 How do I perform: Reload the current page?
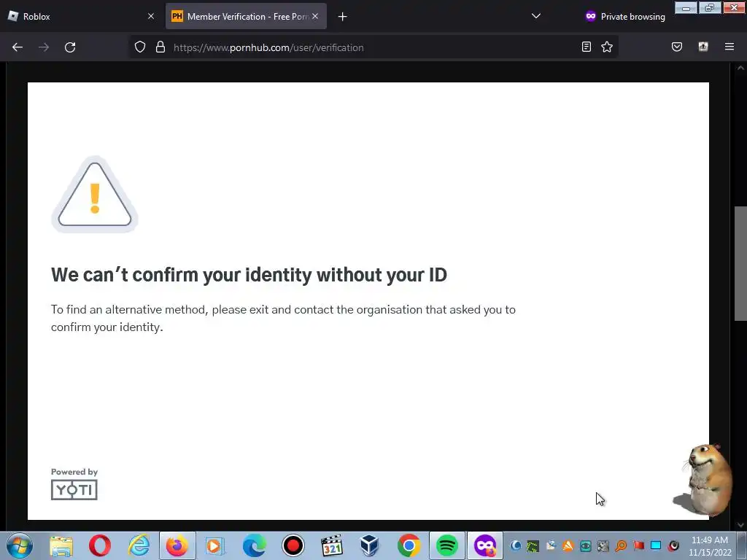coord(70,47)
